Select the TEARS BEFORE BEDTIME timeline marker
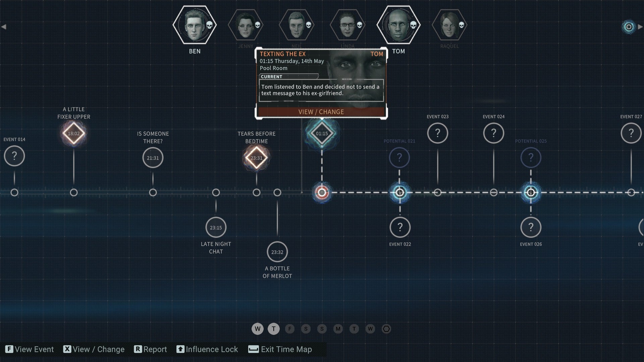 (256, 157)
